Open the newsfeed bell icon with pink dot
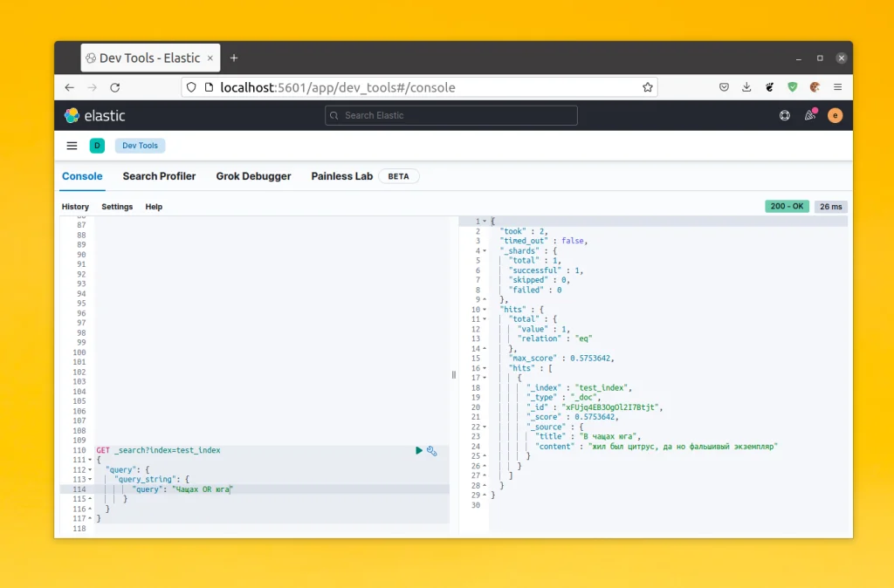894x588 pixels. point(809,115)
